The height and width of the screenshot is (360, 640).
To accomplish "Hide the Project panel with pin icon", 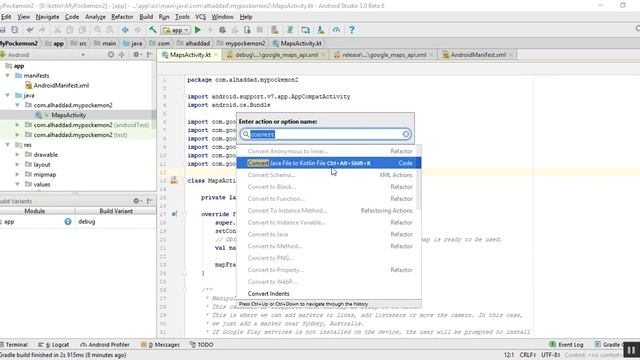I will point(150,54).
